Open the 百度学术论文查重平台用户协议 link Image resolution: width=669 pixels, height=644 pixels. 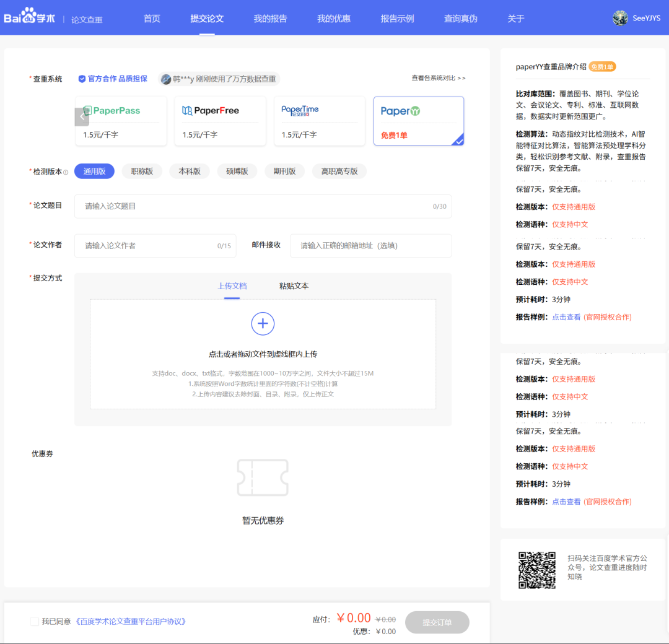click(x=131, y=621)
